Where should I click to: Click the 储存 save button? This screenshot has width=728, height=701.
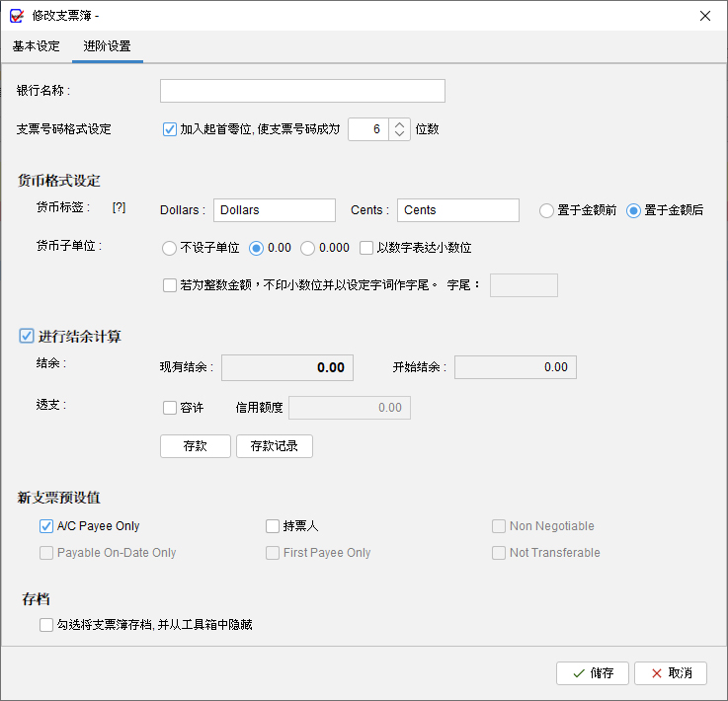pos(593,673)
